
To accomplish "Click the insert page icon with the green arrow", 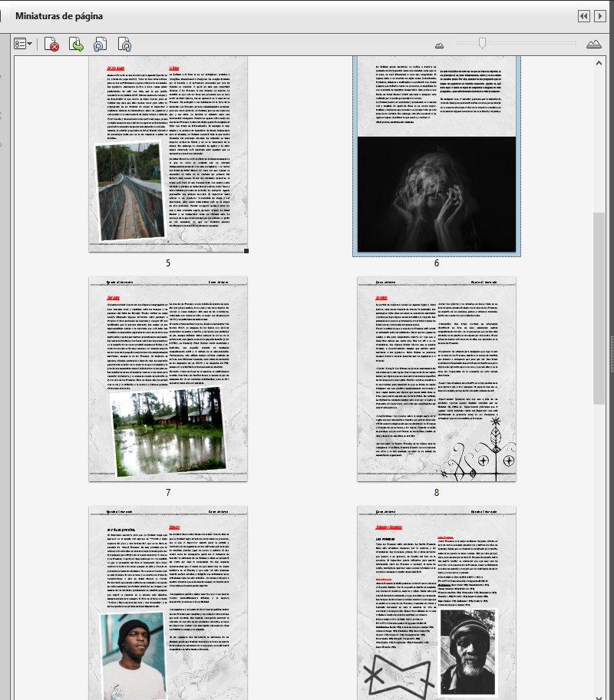I will (x=76, y=45).
